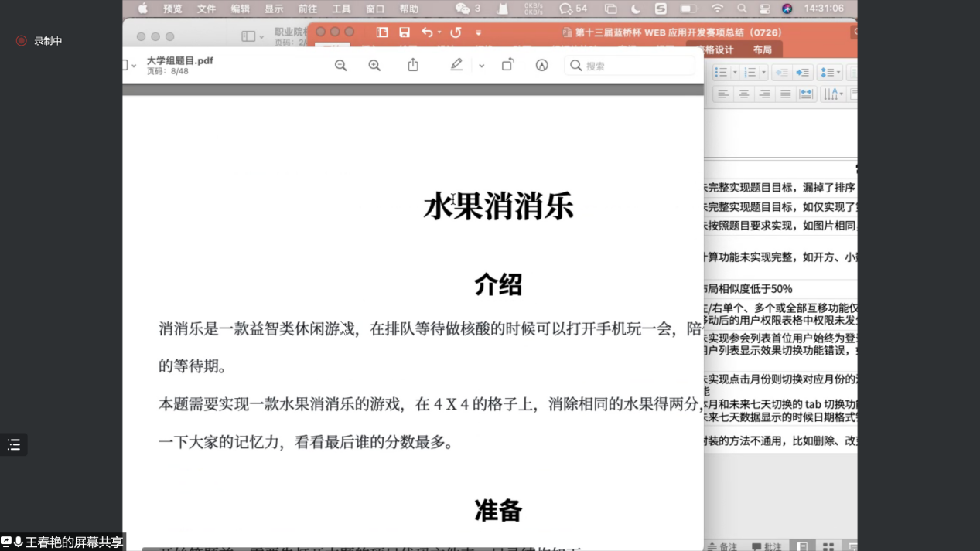Click the zoom out magnifier in Preview
The height and width of the screenshot is (551, 980).
coord(340,66)
